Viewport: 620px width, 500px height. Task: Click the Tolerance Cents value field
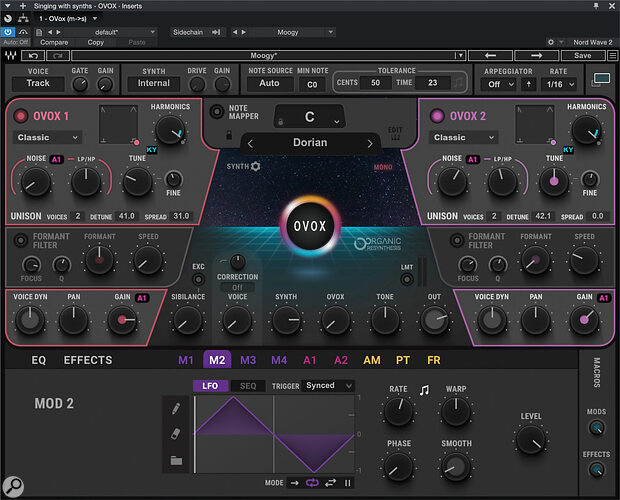pos(375,83)
